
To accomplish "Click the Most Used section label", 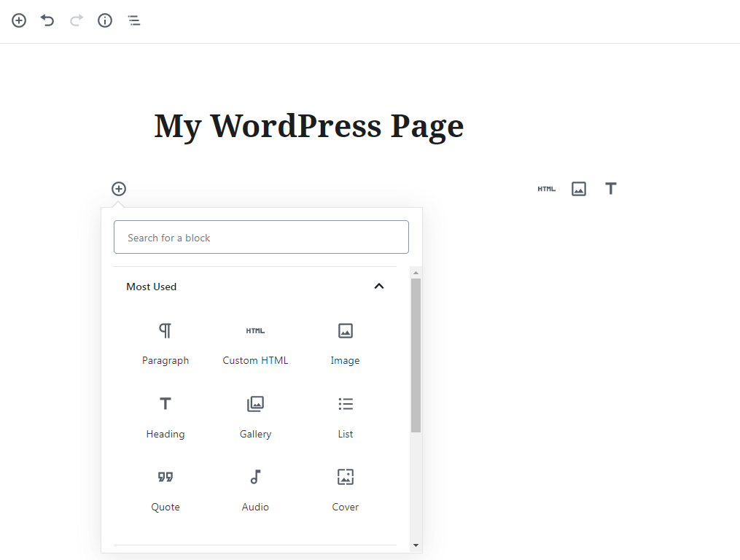I will coord(152,287).
